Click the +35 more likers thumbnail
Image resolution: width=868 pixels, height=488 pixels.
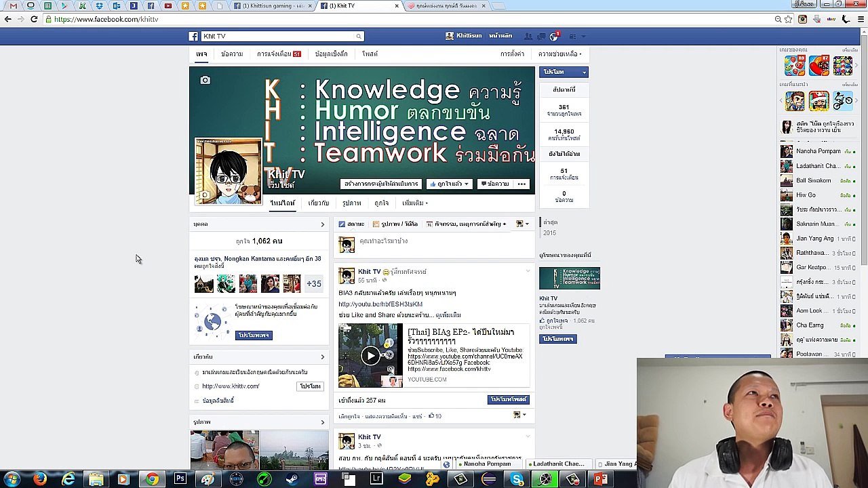pos(313,283)
